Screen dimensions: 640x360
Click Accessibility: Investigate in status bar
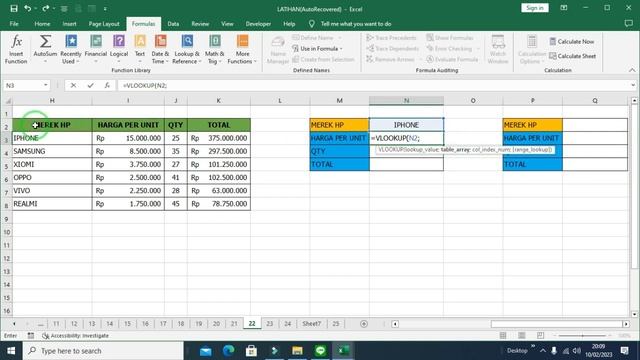pyautogui.click(x=76, y=336)
